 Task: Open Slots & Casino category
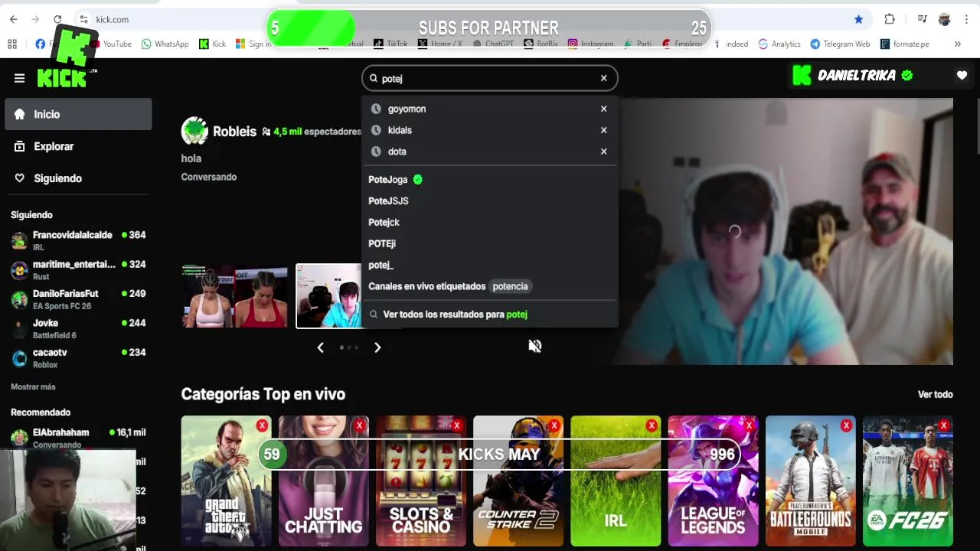[x=420, y=481]
